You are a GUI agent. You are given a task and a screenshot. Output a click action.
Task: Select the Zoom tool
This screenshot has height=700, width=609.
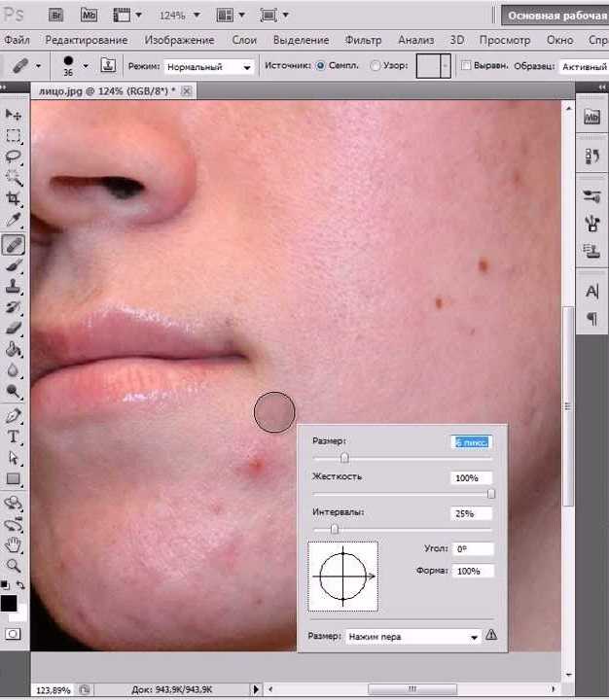coord(14,566)
